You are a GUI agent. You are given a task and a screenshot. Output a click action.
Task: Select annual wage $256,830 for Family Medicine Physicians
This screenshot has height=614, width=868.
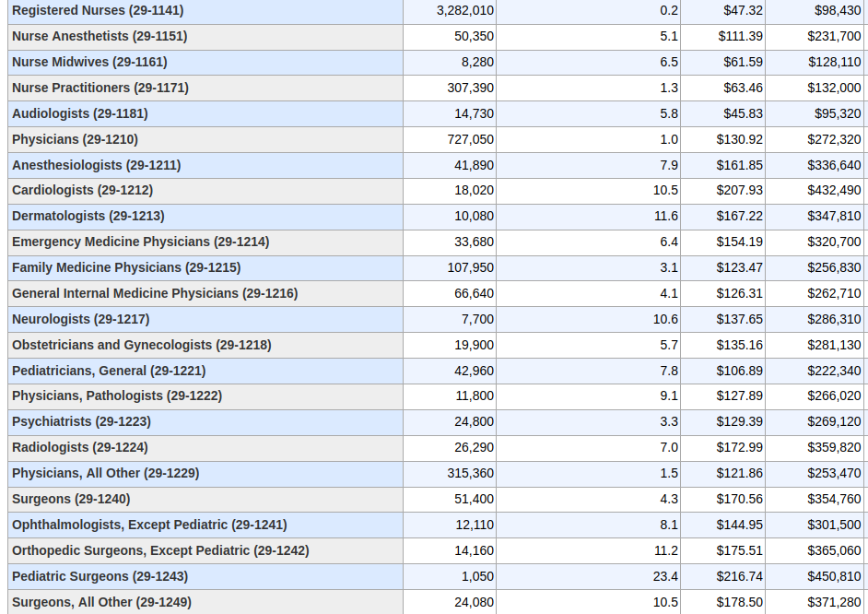click(834, 268)
